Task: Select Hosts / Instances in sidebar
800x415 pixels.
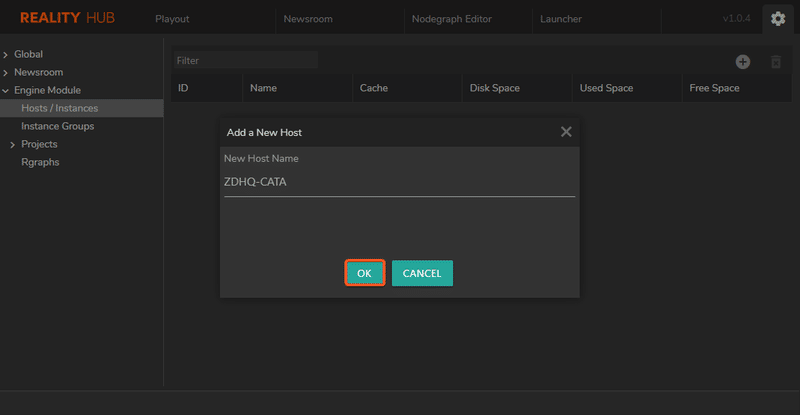Action: (60, 108)
